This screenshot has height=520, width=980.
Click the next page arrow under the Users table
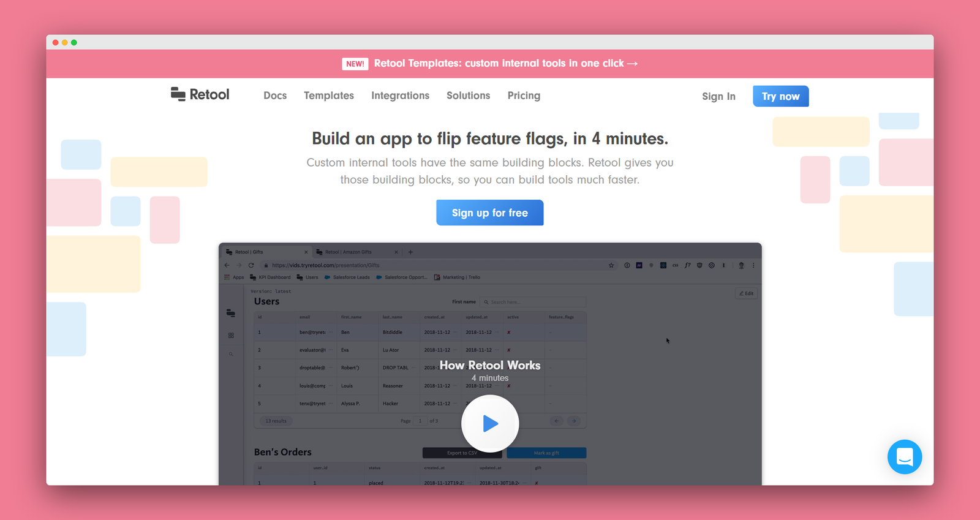(x=574, y=421)
